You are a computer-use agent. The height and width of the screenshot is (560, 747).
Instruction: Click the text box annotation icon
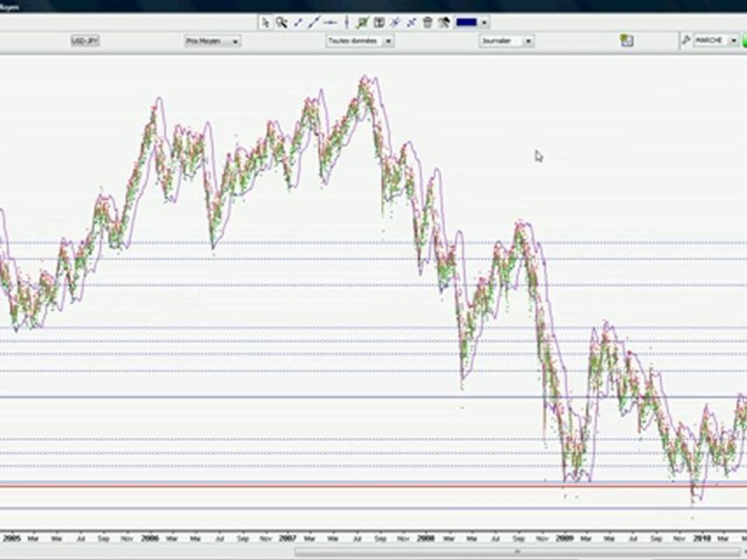click(x=379, y=23)
